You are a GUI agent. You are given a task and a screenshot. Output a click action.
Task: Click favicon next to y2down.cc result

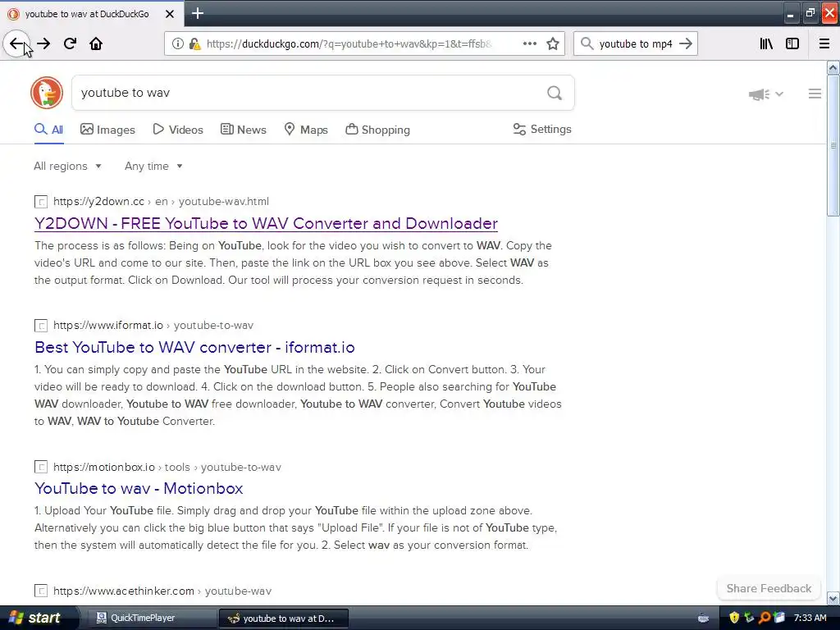41,202
